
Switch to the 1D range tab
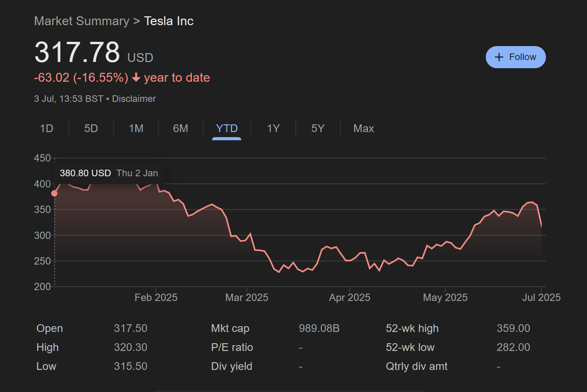(x=47, y=128)
